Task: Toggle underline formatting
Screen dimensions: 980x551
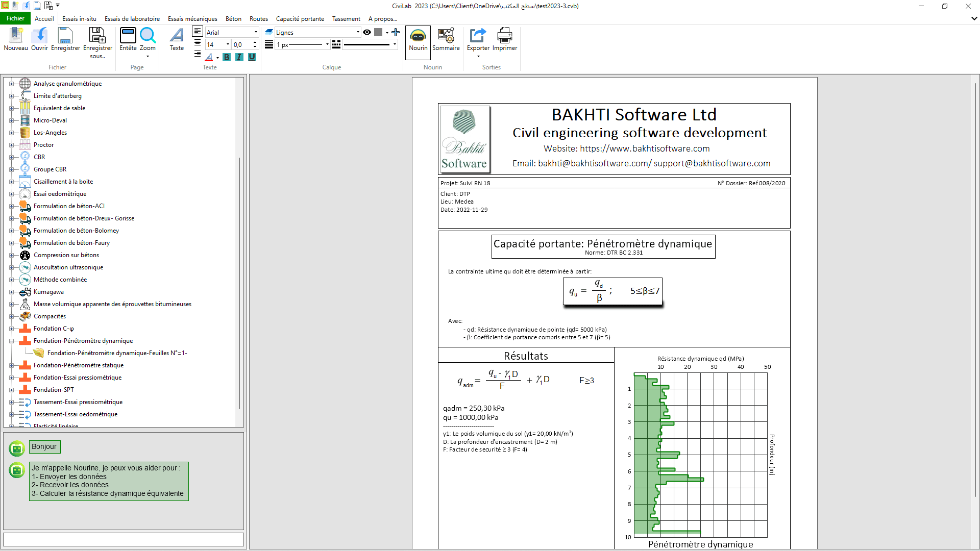Action: [x=252, y=57]
